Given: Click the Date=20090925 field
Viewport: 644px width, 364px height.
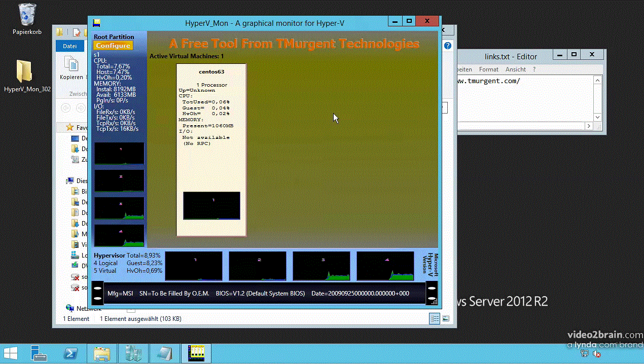Looking at the screenshot, I should (360, 294).
